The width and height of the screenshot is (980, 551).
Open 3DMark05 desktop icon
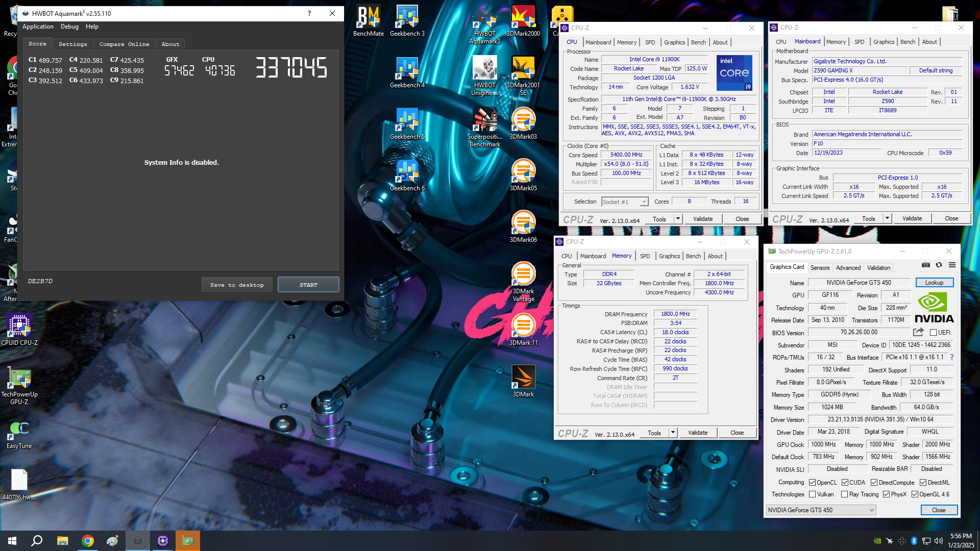click(523, 176)
